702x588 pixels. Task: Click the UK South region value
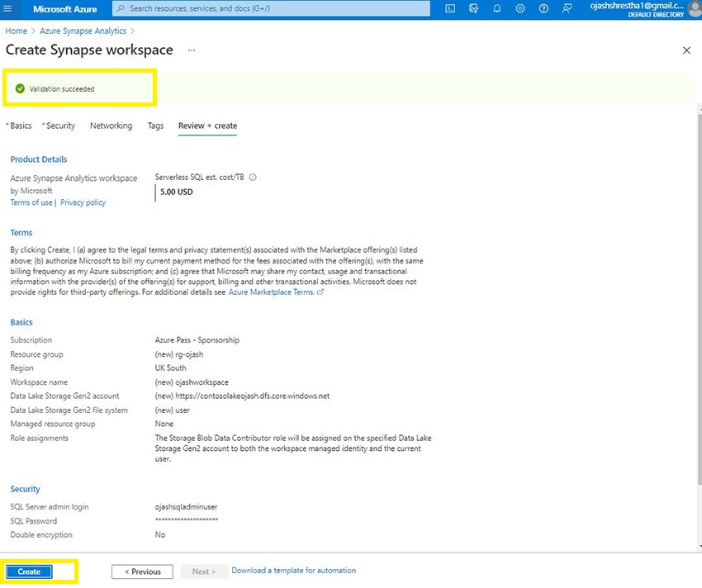tap(171, 368)
